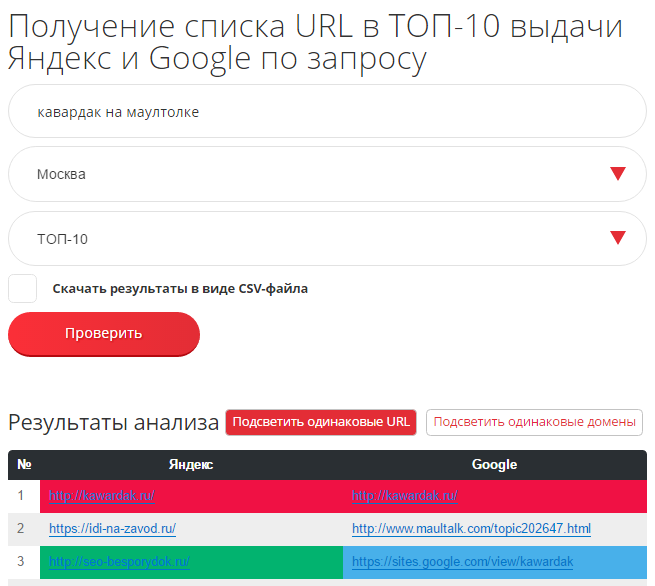Open the sites.google.com/view/kawardak link
Screen dimensions: 655x586
(463, 562)
